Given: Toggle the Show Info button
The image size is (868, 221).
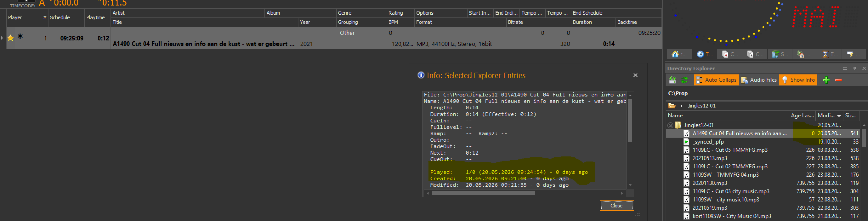Looking at the screenshot, I should pyautogui.click(x=798, y=80).
